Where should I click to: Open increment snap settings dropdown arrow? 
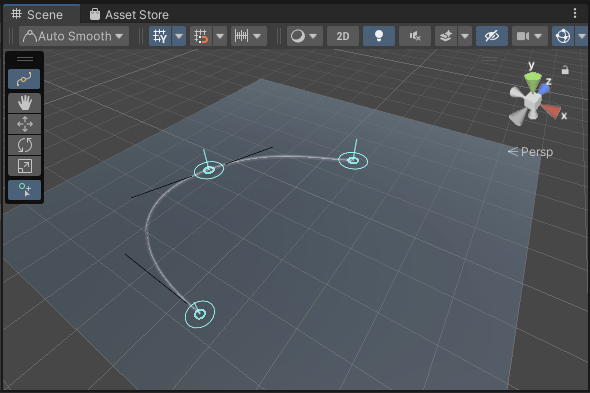pos(258,36)
